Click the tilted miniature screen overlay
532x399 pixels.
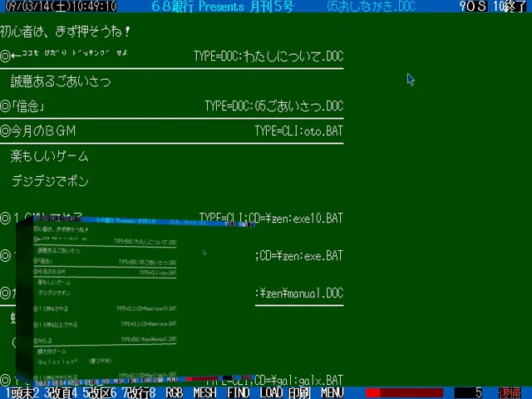(x=135, y=302)
